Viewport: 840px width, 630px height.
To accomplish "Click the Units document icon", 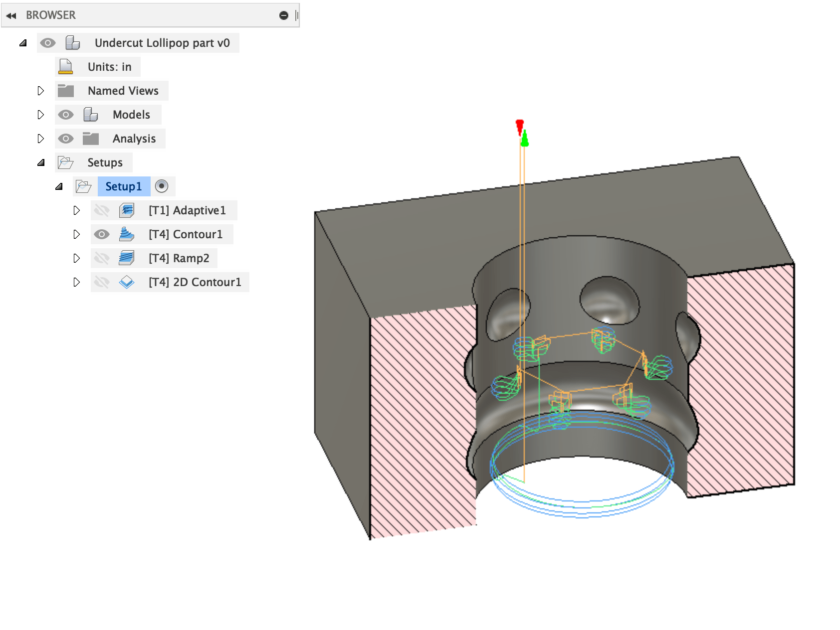I will coord(65,66).
